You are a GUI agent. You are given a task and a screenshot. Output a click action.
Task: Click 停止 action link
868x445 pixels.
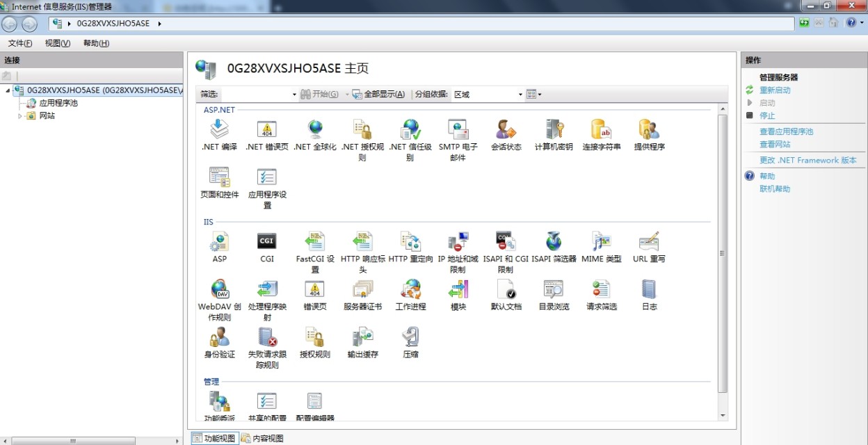767,115
